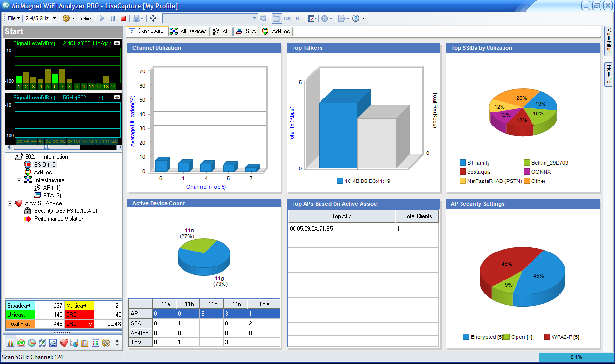Open the AirWISE red bell icon

[x=64, y=343]
